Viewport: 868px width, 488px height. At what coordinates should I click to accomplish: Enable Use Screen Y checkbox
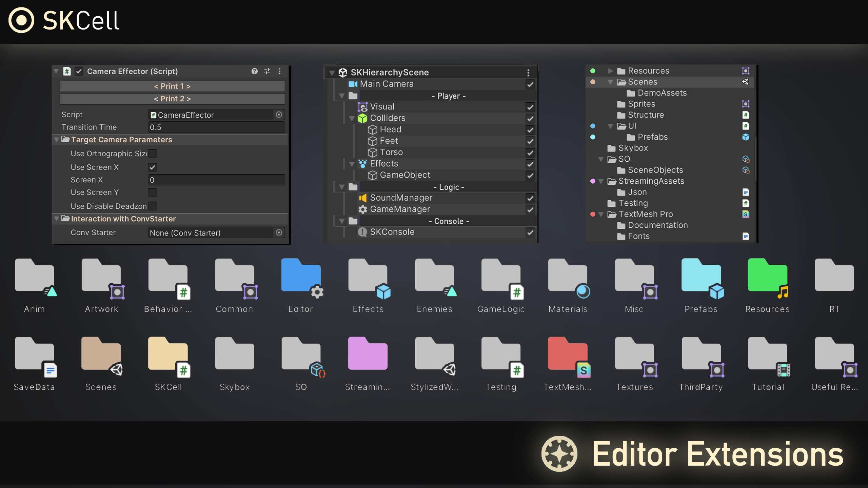click(153, 192)
